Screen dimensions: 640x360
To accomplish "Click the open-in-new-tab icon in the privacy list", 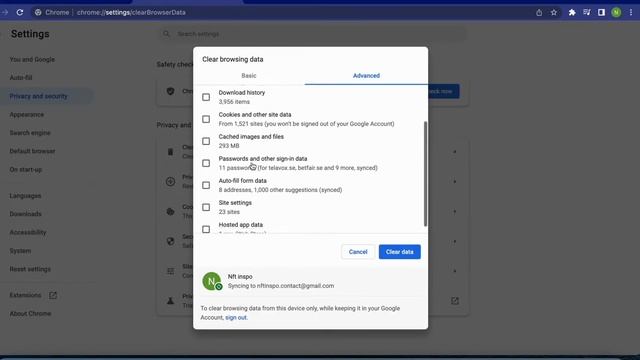I will pyautogui.click(x=455, y=301).
